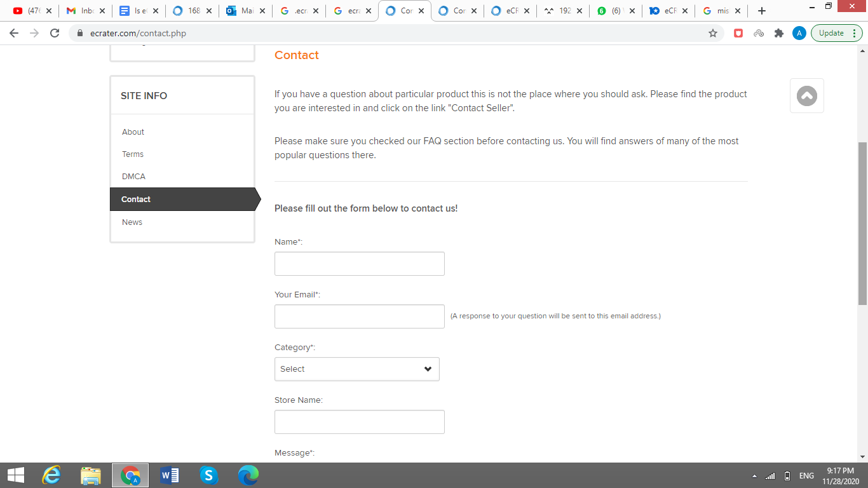Click the network signal tray icon
868x488 pixels.
[770, 476]
